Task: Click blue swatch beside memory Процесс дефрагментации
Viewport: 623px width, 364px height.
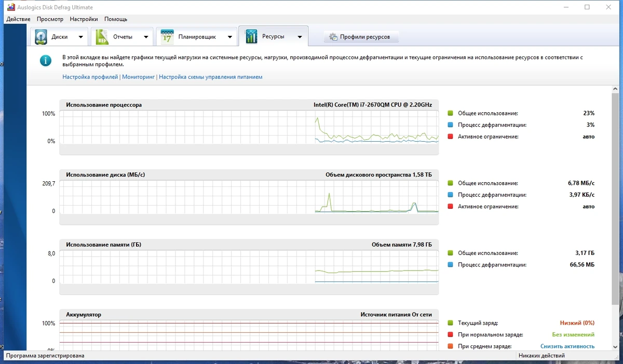Action: tap(451, 265)
